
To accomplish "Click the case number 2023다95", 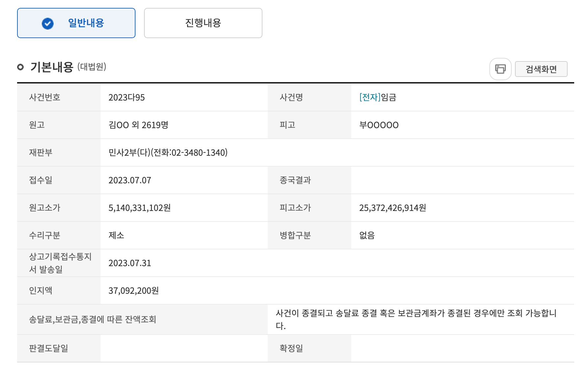I will click(127, 98).
